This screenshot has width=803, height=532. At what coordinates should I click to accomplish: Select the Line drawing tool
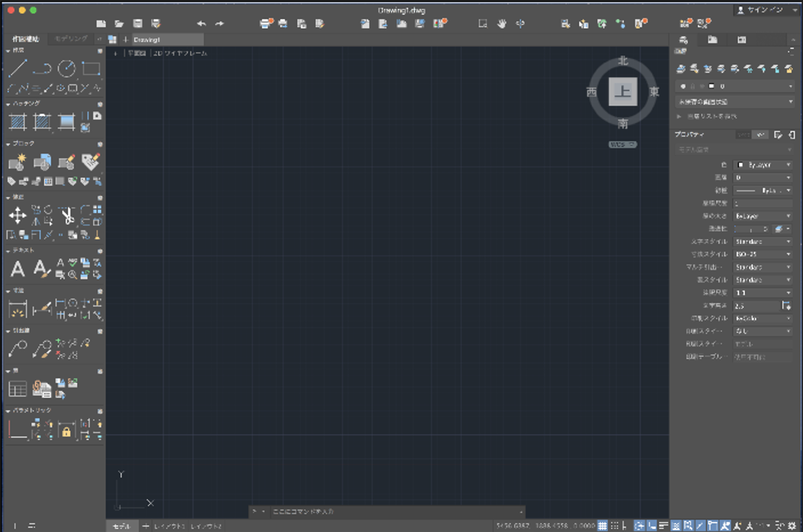coord(17,69)
